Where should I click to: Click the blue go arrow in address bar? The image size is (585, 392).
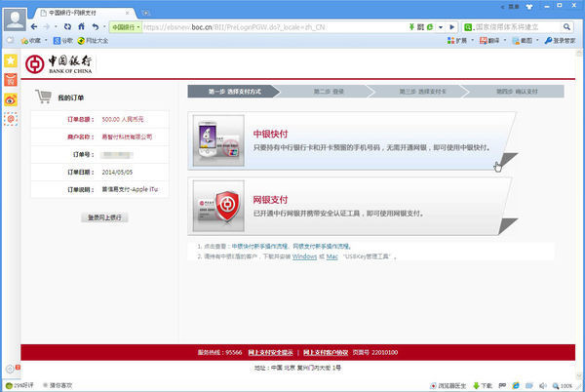(x=451, y=27)
